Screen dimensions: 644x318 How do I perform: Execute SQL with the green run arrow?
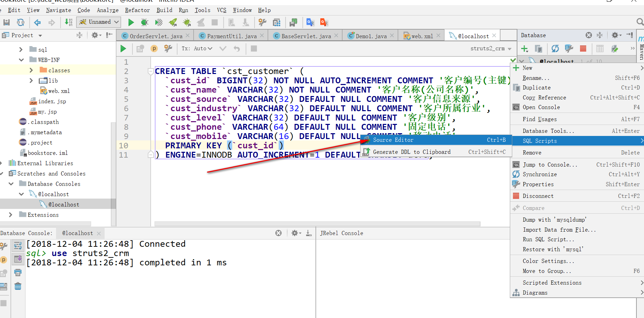pos(123,49)
